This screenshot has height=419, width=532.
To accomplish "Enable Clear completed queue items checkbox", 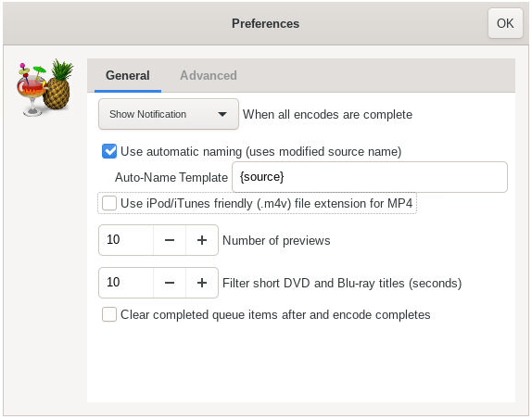I will (x=109, y=314).
